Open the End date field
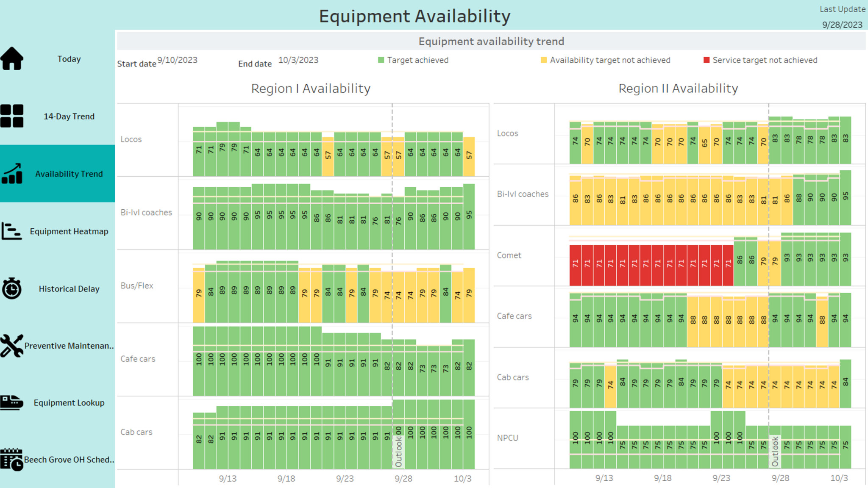Screen dimensions: 868x488 click(x=299, y=61)
